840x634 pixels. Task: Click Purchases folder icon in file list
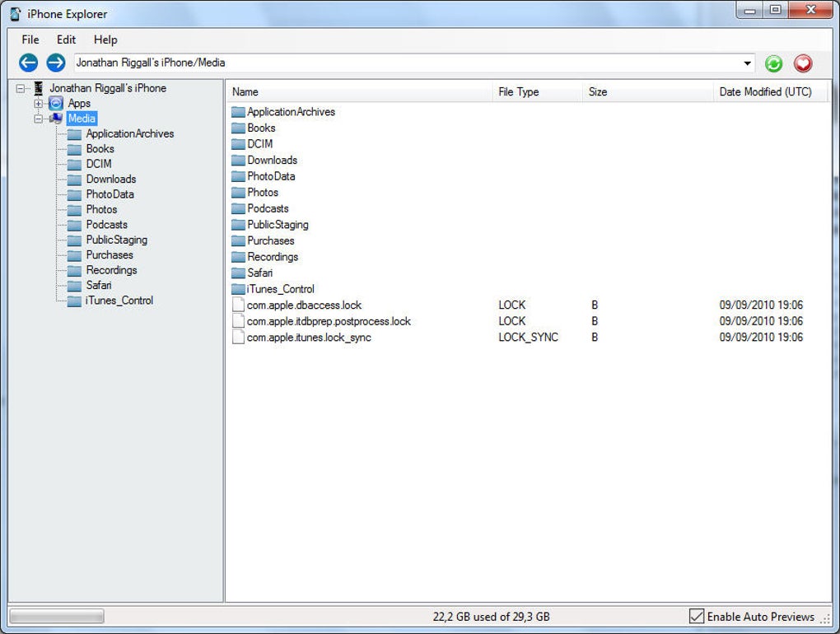(238, 240)
